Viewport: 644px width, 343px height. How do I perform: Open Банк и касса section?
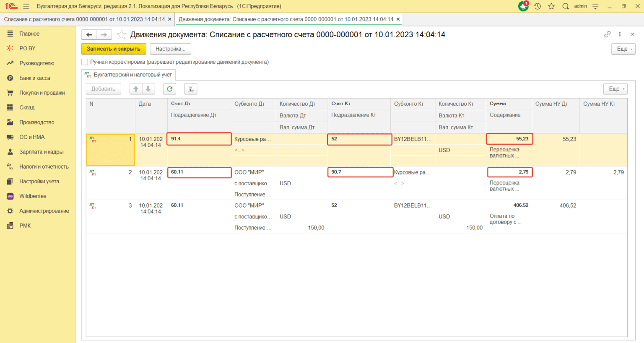35,78
